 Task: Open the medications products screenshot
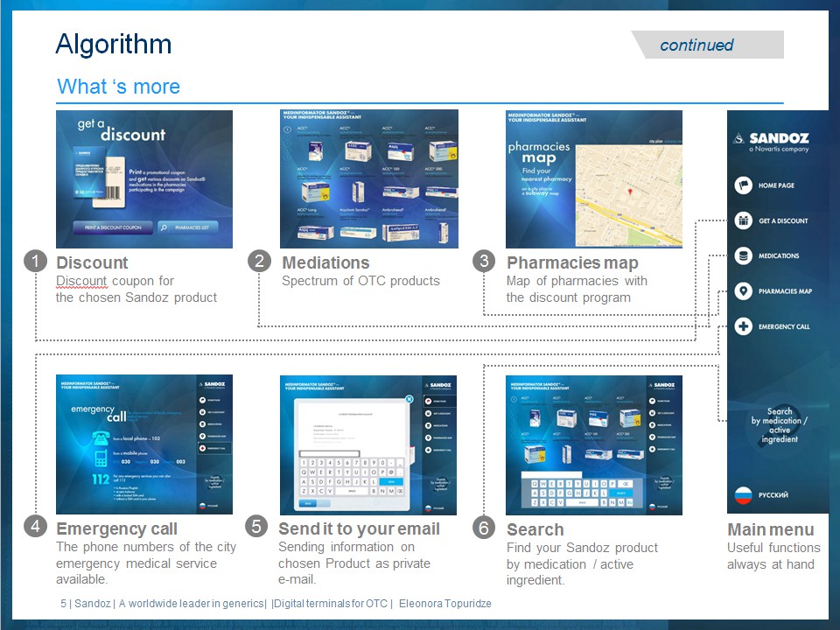[369, 178]
